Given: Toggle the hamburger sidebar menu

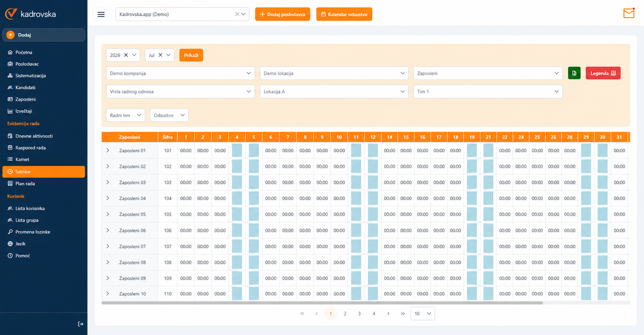Looking at the screenshot, I should point(101,14).
